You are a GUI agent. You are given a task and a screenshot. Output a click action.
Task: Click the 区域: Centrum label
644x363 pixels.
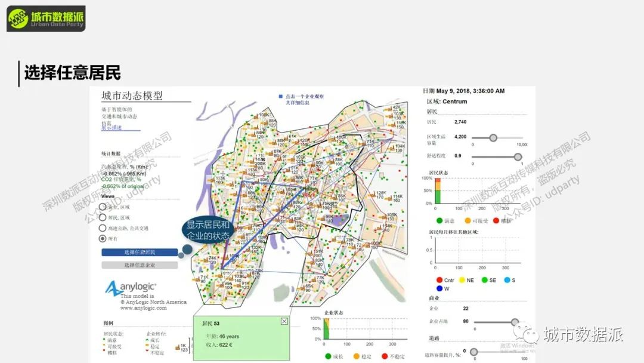447,101
